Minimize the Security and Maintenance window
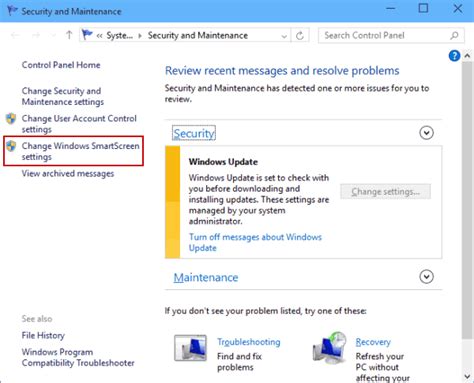 (391, 8)
